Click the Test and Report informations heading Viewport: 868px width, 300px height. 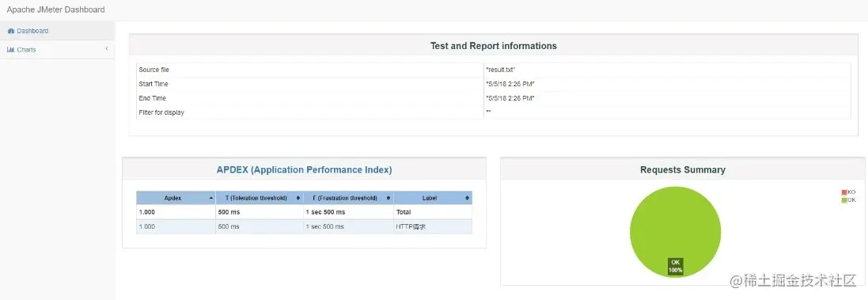[494, 46]
